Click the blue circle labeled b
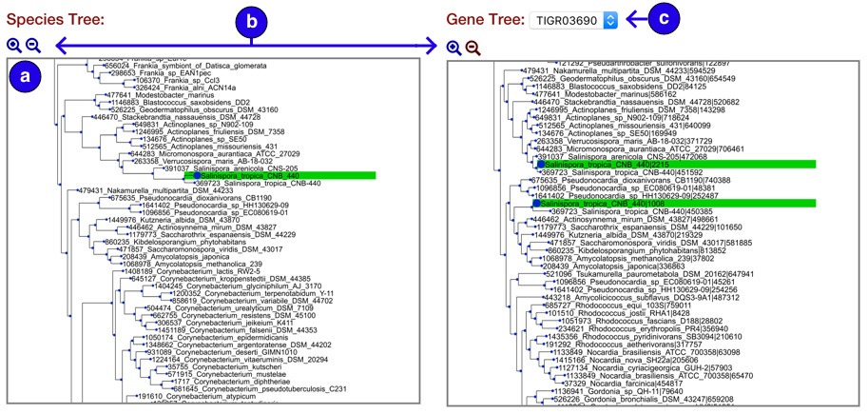 tap(252, 20)
